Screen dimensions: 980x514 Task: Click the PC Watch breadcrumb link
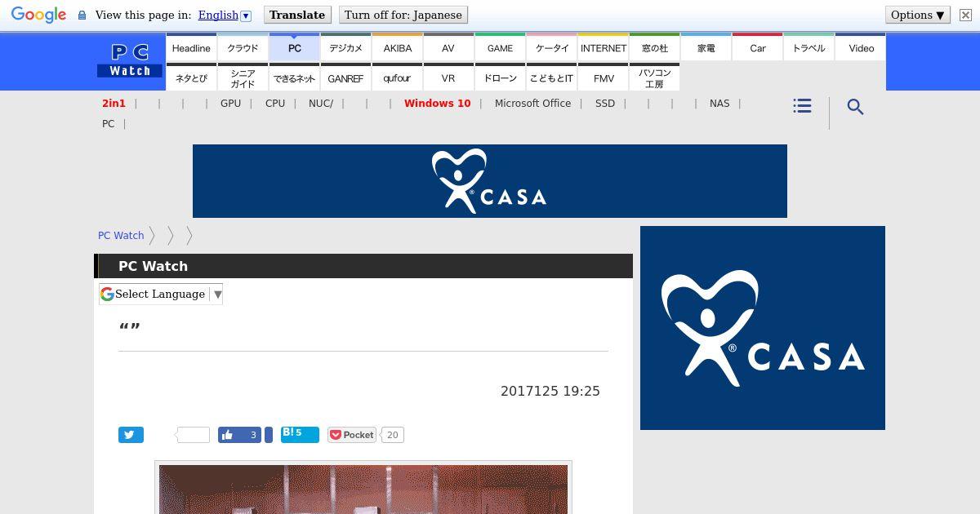(121, 235)
